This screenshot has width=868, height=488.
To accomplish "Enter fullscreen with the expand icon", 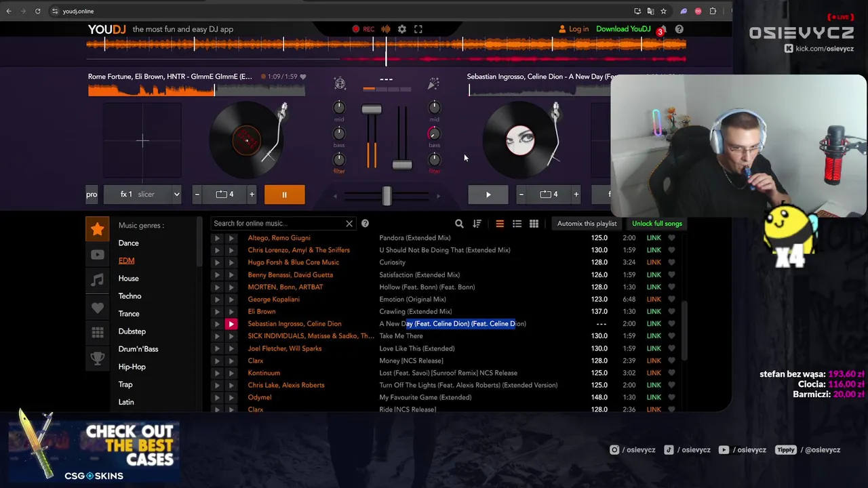I will pyautogui.click(x=418, y=29).
